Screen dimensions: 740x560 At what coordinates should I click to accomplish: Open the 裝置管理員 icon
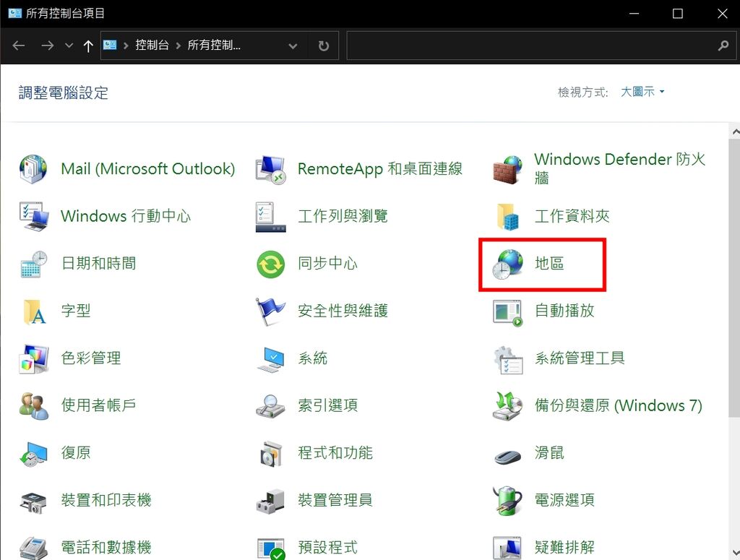coord(270,501)
